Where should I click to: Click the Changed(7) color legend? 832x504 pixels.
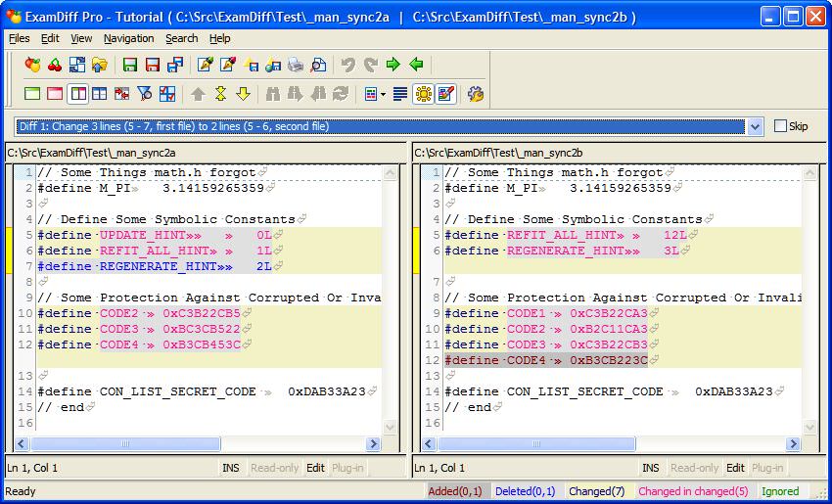pos(596,491)
